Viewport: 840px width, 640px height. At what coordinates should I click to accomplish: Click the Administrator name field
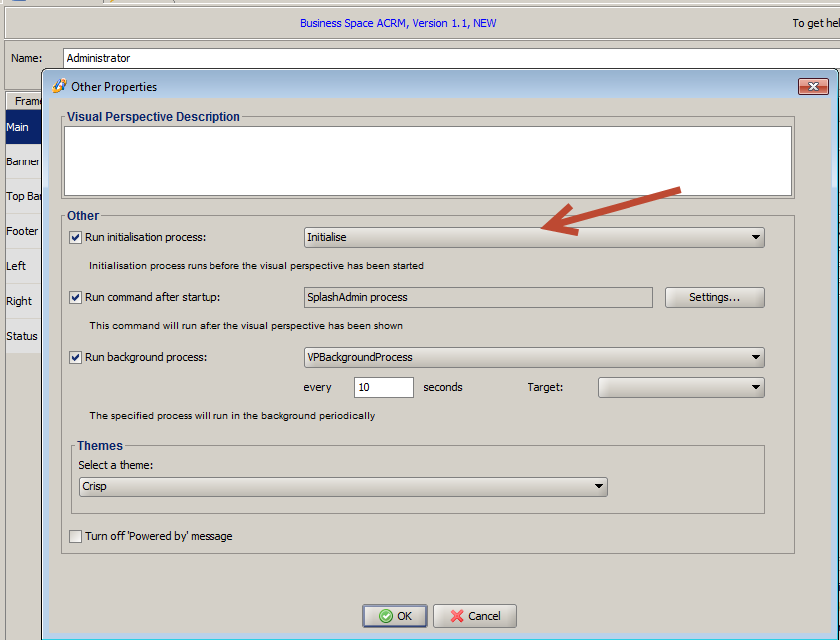[451, 58]
